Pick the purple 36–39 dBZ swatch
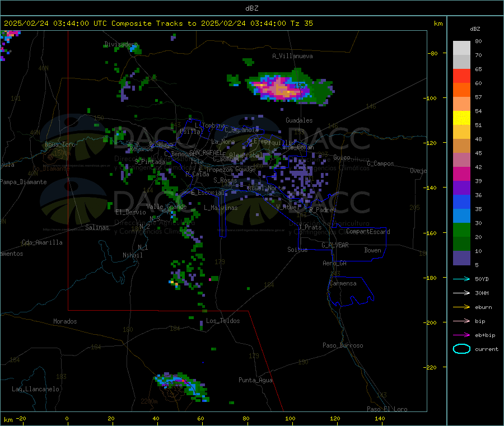 (x=461, y=188)
